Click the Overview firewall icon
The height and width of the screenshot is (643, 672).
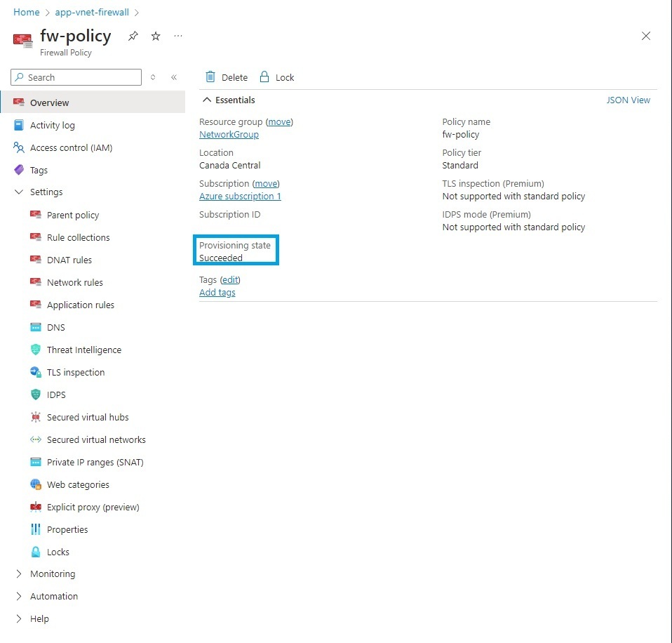click(x=19, y=102)
